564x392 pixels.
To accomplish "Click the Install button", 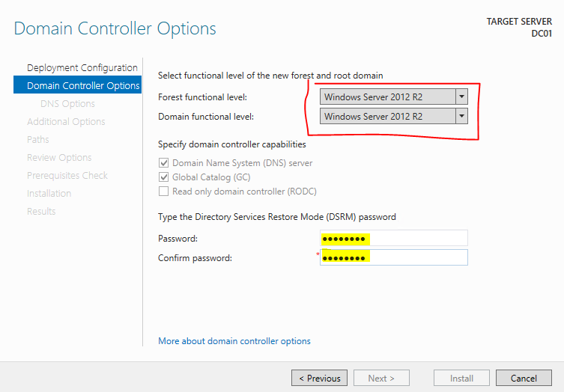I will click(x=461, y=378).
